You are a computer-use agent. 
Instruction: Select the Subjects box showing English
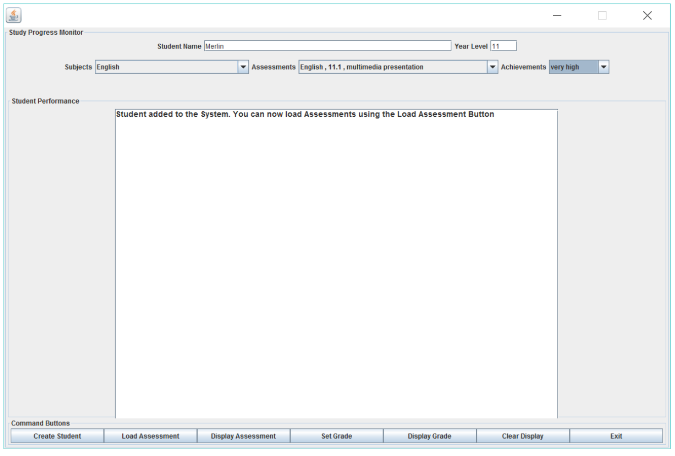[165, 67]
